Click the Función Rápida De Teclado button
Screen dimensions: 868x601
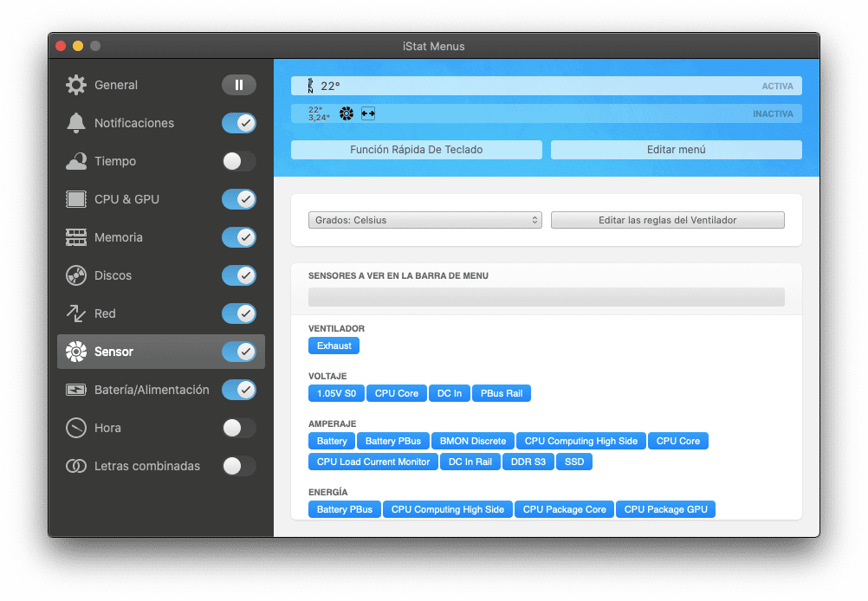tap(416, 150)
